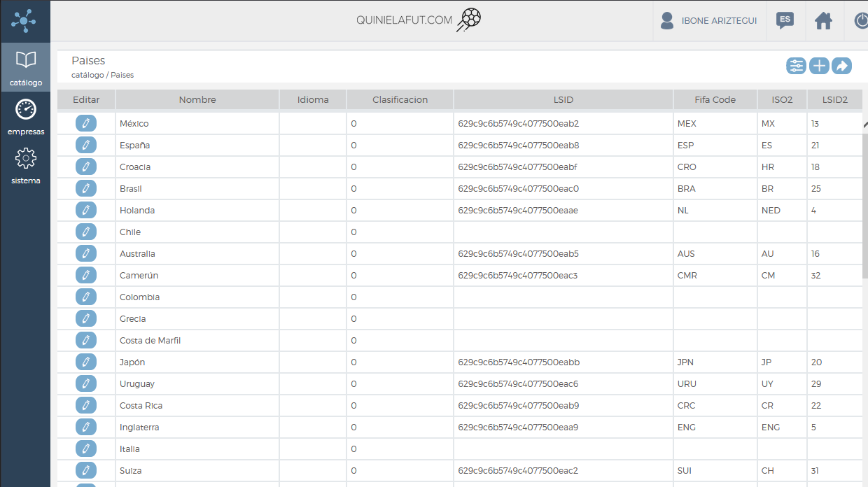868x487 pixels.
Task: Sort by Fifa Code column header
Action: coord(715,100)
